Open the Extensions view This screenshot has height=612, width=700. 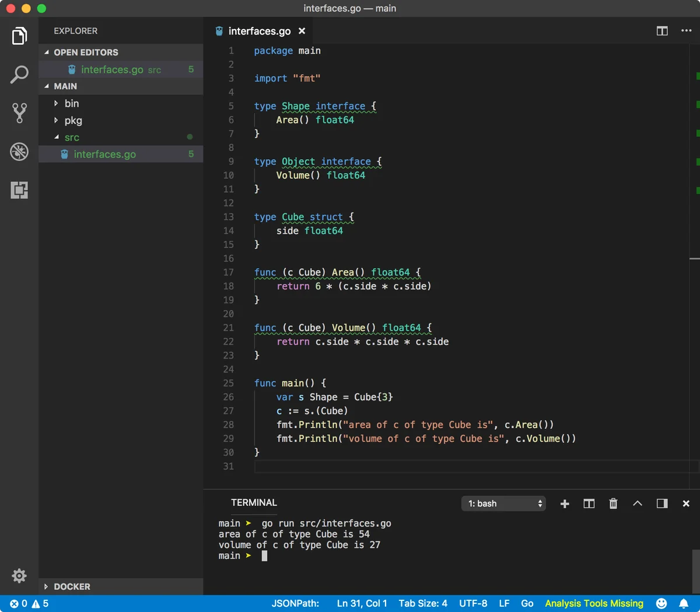coord(19,190)
